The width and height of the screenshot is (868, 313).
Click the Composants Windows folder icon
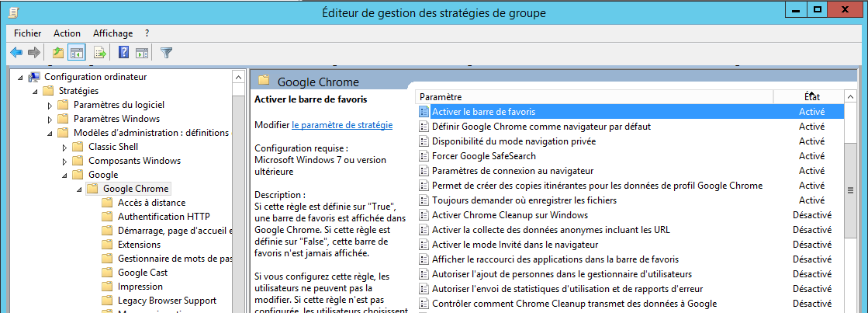[x=78, y=161]
